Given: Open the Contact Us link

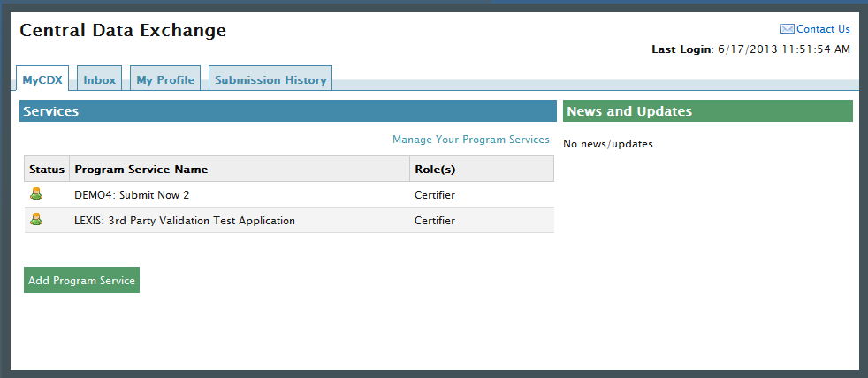Looking at the screenshot, I should pyautogui.click(x=823, y=29).
